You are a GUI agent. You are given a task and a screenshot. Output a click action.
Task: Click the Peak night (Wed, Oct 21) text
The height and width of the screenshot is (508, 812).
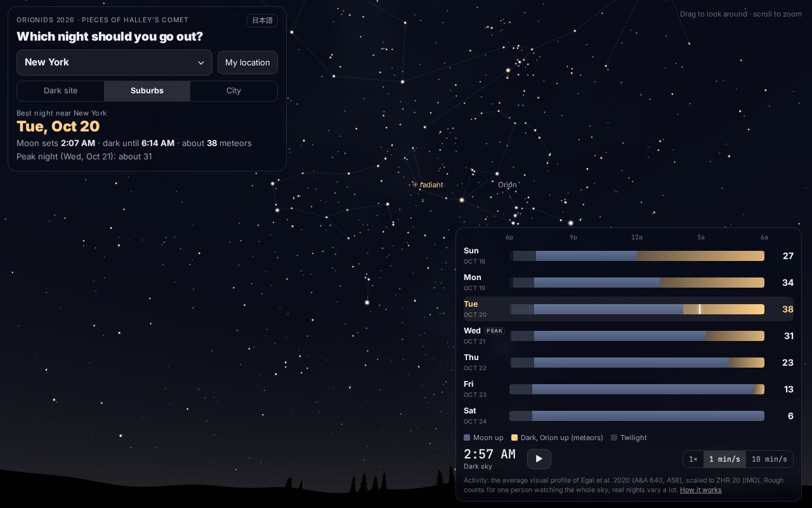coord(84,156)
